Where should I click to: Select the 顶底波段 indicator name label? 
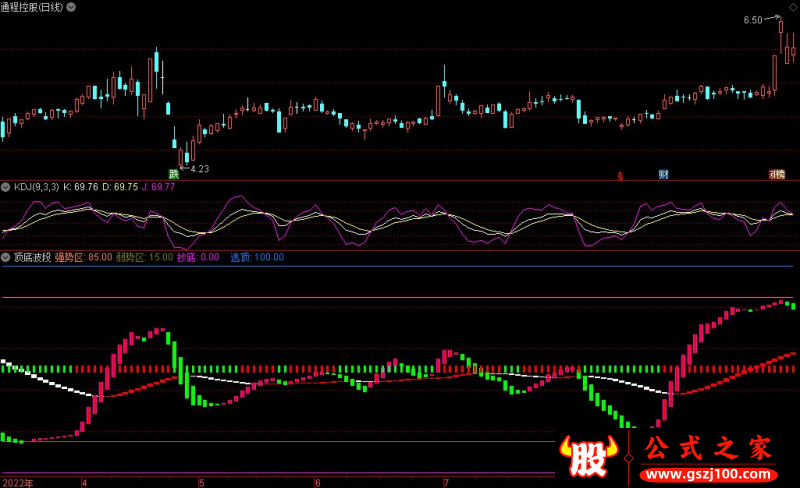click(29, 257)
